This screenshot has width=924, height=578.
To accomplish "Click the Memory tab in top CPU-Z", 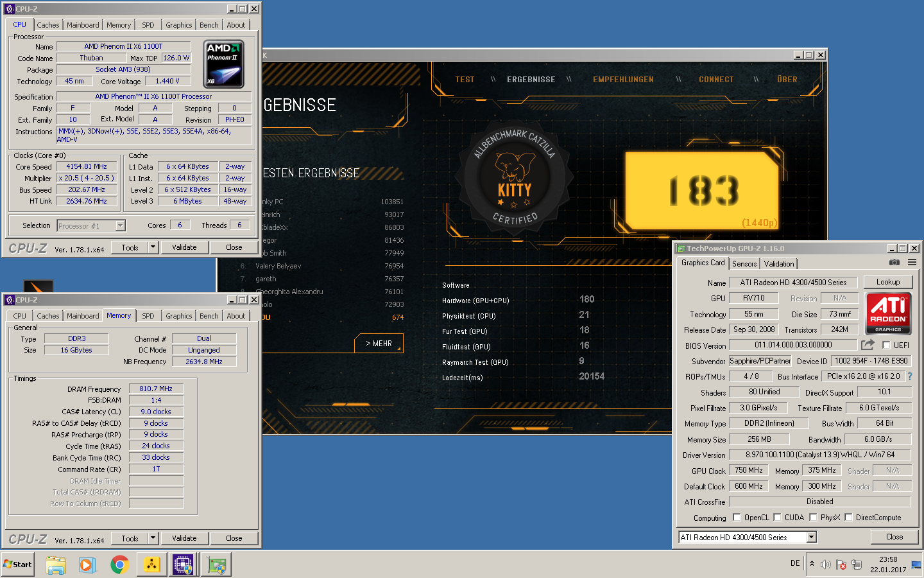I will [x=119, y=25].
